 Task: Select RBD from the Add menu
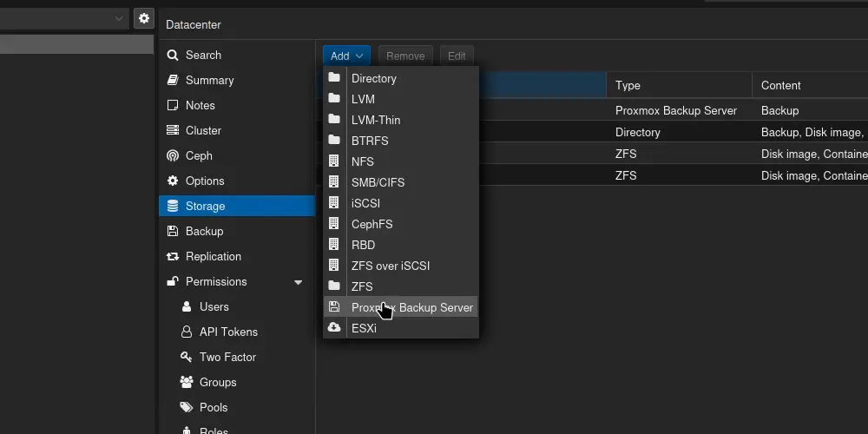401,245
